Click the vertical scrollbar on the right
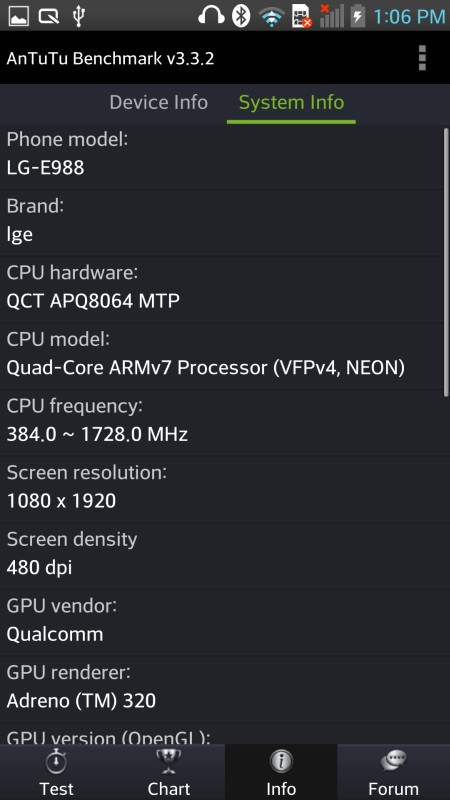The image size is (450, 800). click(x=446, y=261)
